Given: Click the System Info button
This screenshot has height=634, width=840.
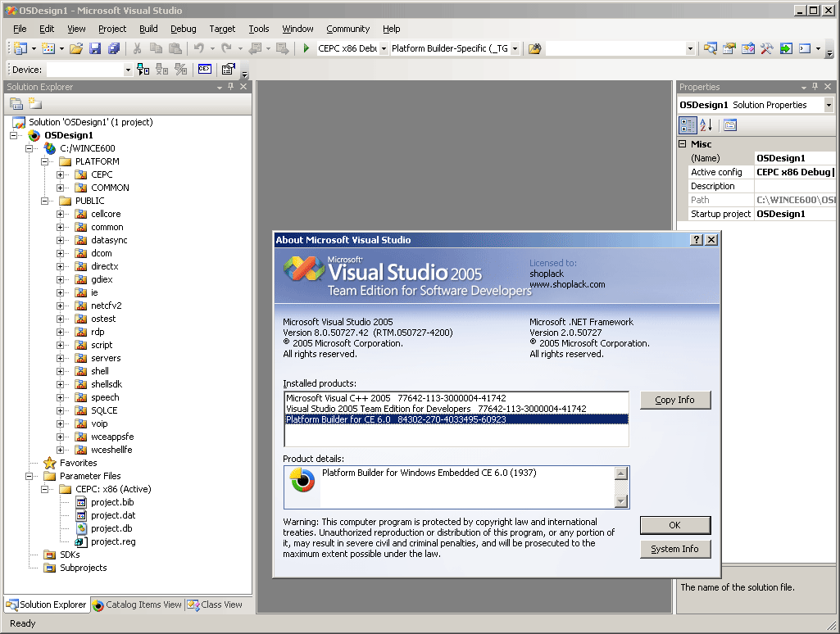Looking at the screenshot, I should pos(675,549).
